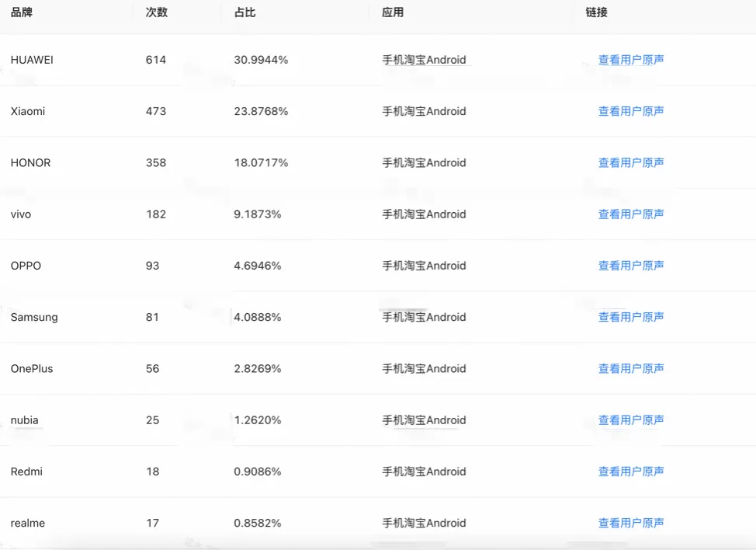Click the 次数 column header
Image resolution: width=756 pixels, height=550 pixels.
(x=157, y=12)
